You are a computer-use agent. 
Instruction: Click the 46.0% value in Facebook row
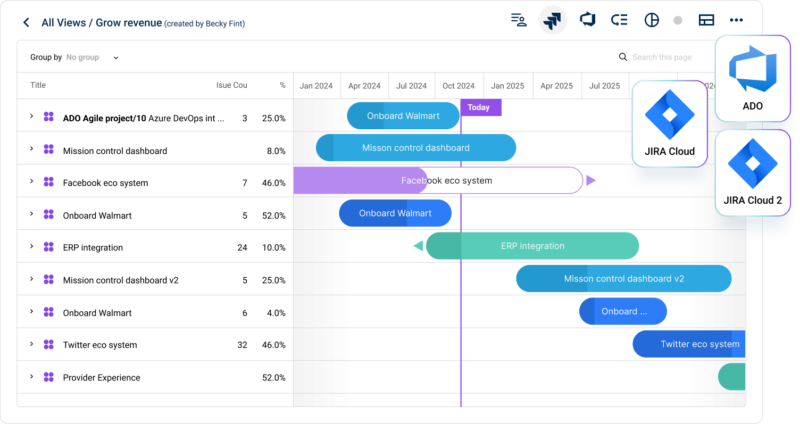pos(273,183)
